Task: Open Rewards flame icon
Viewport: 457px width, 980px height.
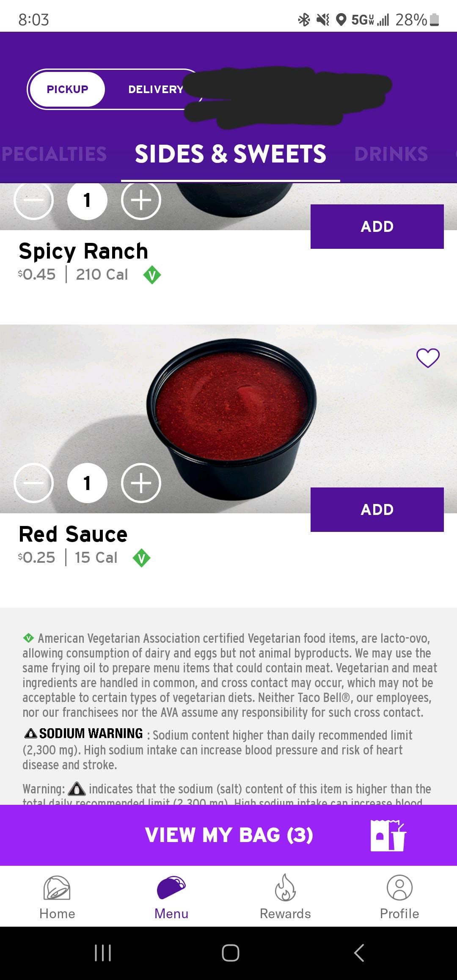Action: (285, 888)
